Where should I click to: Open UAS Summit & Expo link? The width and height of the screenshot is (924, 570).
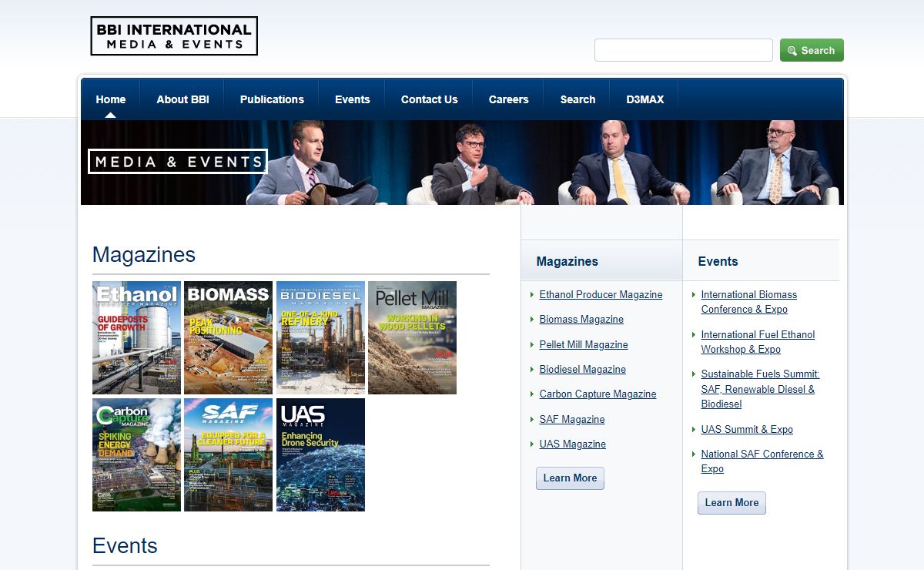click(x=747, y=429)
